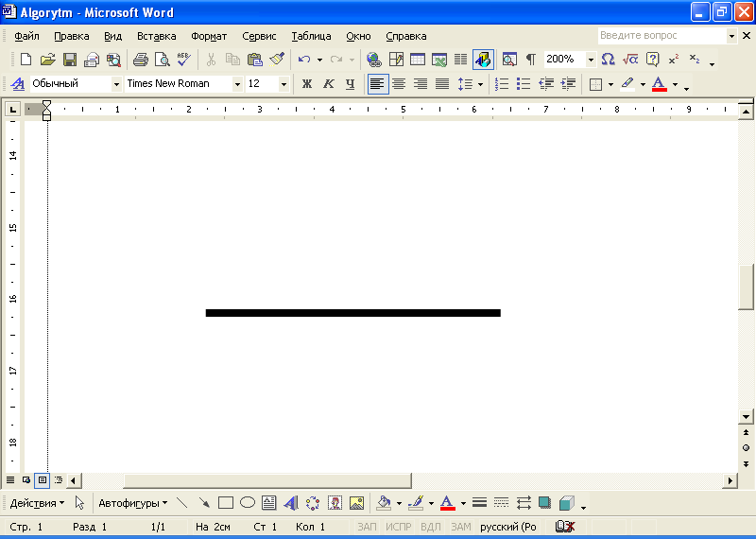
Task: Open the Файл menu
Action: pyautogui.click(x=27, y=36)
